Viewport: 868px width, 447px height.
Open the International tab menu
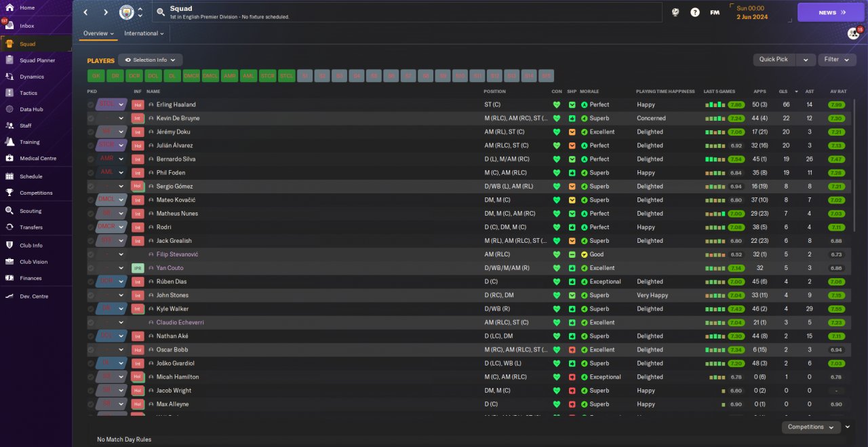point(144,33)
